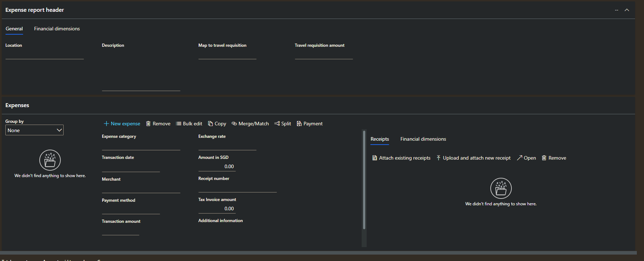Click the Amount in SGD field
Image resolution: width=644 pixels, height=261 pixels.
pos(217,166)
